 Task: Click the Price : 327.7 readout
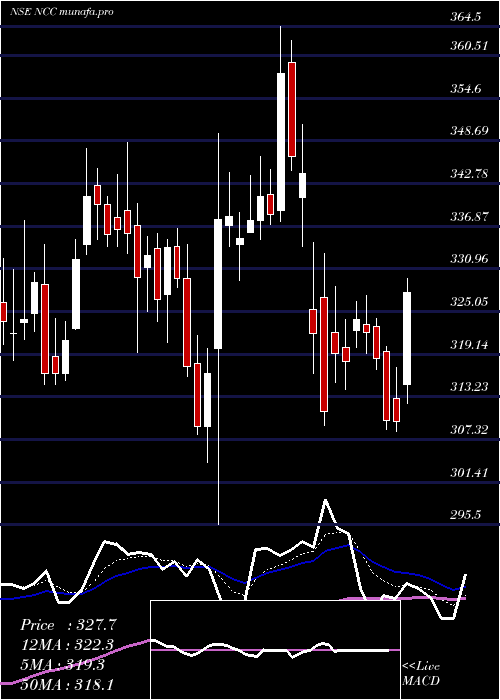[x=69, y=625]
